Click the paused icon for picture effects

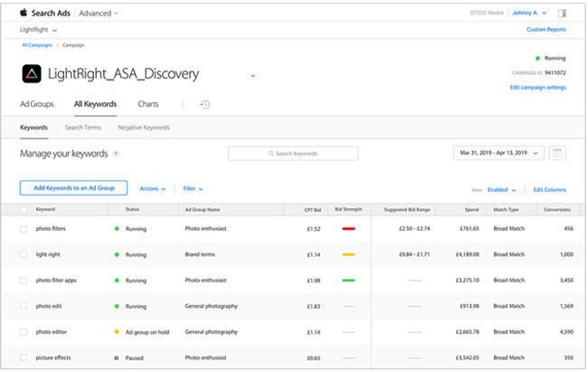pos(117,358)
